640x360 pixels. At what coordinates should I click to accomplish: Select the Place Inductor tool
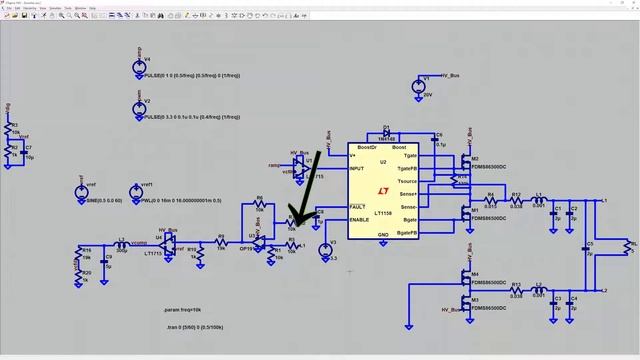pos(226,16)
